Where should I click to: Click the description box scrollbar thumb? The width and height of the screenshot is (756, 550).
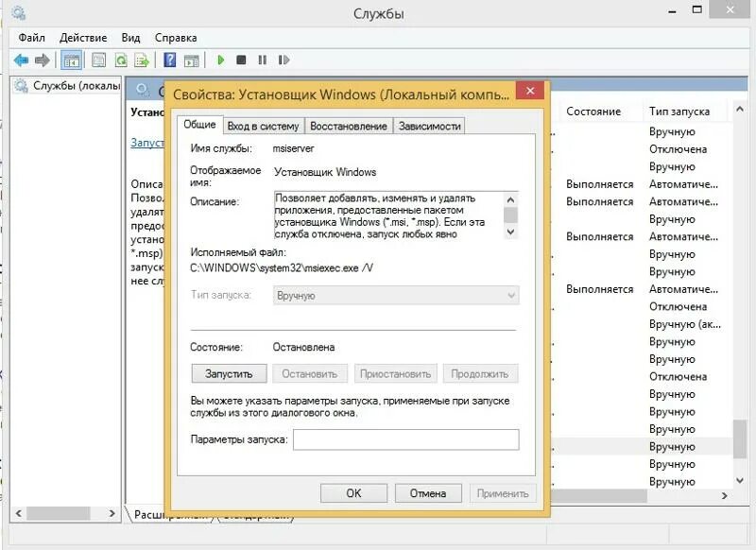click(x=510, y=215)
